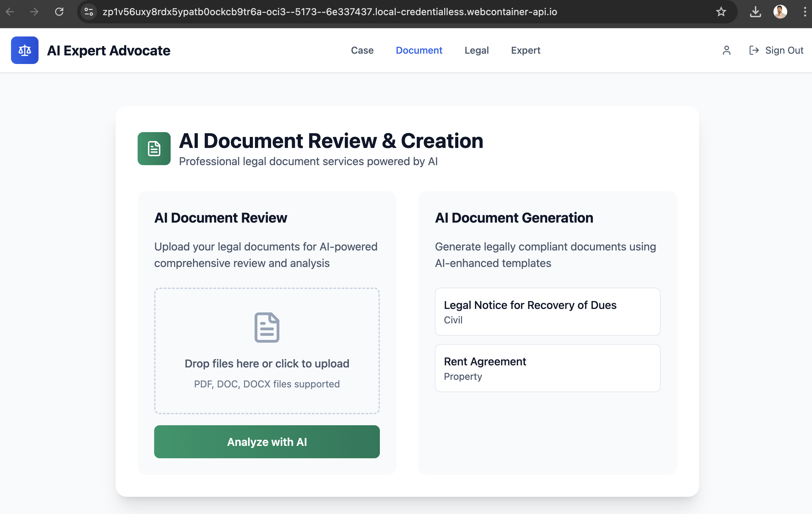The height and width of the screenshot is (514, 812).
Task: Go back using browser back arrow
Action: pos(10,12)
